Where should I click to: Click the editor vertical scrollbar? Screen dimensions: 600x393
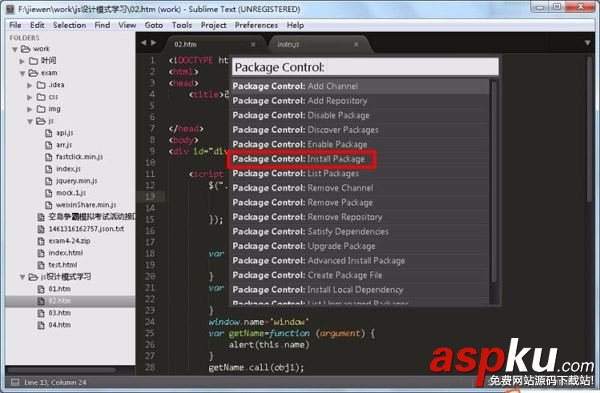tap(589, 129)
